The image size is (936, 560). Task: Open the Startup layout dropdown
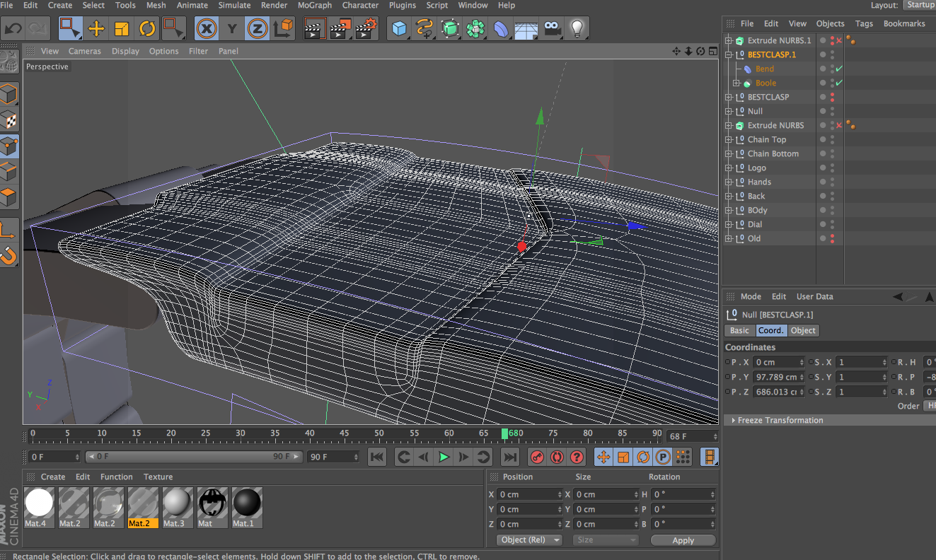[x=919, y=5]
